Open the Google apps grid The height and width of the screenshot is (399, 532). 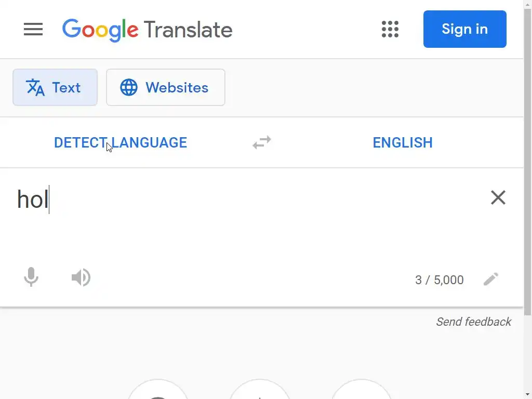pyautogui.click(x=390, y=29)
